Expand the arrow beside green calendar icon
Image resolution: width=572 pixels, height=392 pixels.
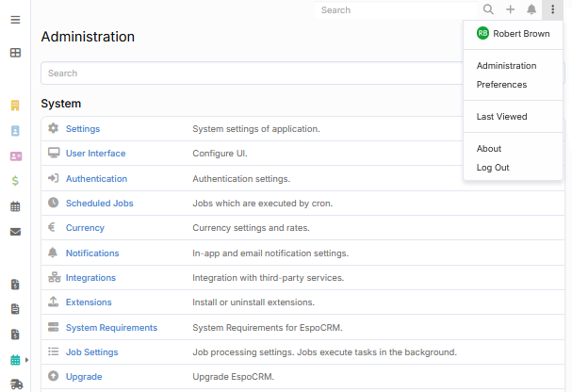[x=27, y=360]
